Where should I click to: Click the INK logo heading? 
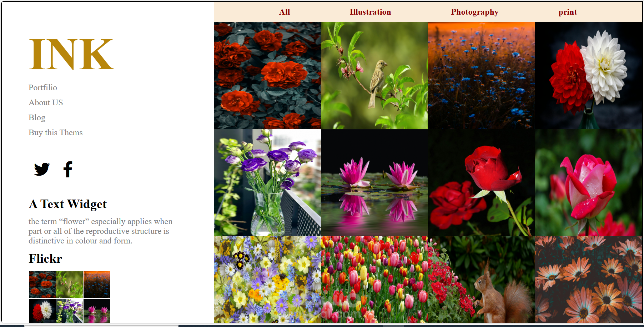click(x=71, y=54)
